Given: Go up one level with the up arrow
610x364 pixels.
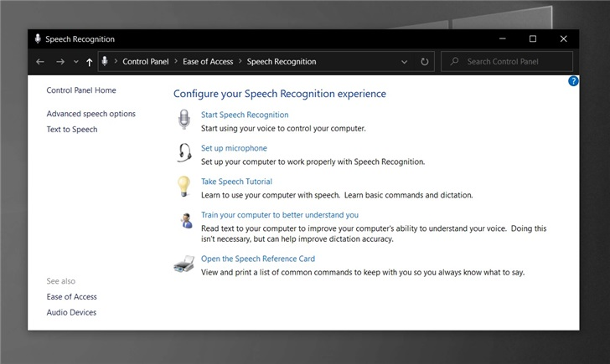Looking at the screenshot, I should click(90, 62).
